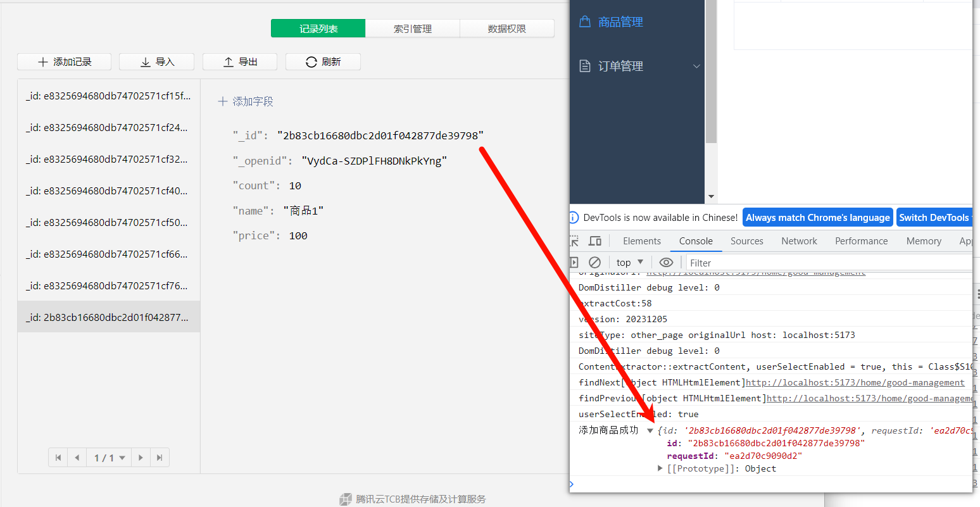The width and height of the screenshot is (980, 507).
Task: Switch to the 数据权限 tab
Action: pos(507,28)
